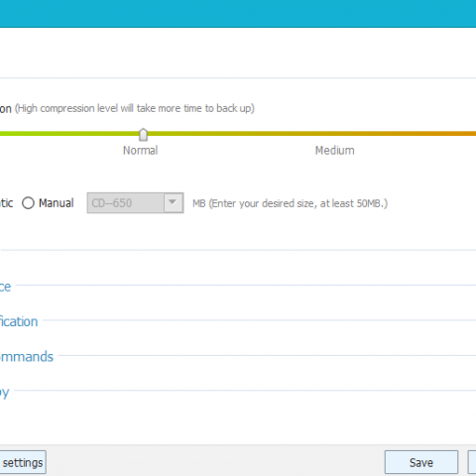Expand the section ending in "fication"
This screenshot has width=476, height=476.
click(x=19, y=321)
